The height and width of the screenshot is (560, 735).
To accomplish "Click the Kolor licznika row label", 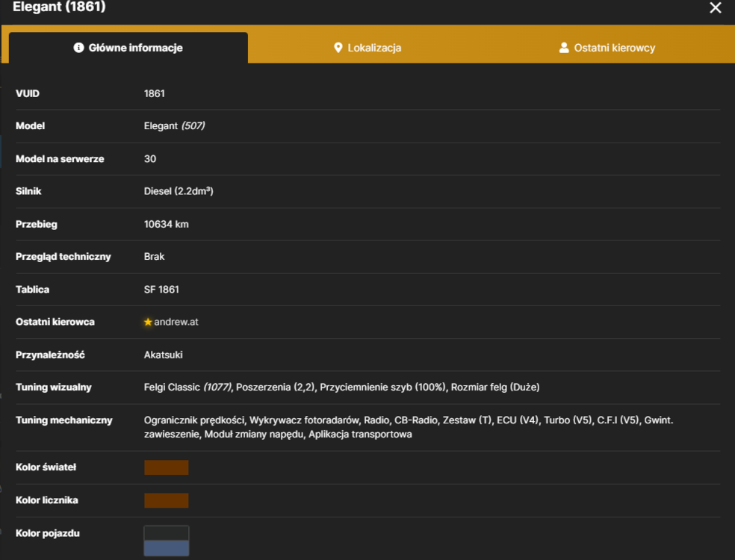I will tap(47, 500).
